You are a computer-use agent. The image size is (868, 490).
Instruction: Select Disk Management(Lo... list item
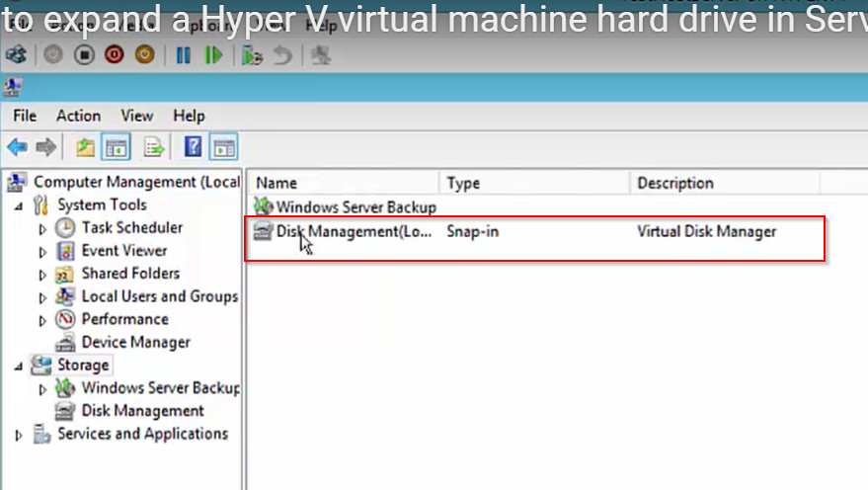[354, 231]
